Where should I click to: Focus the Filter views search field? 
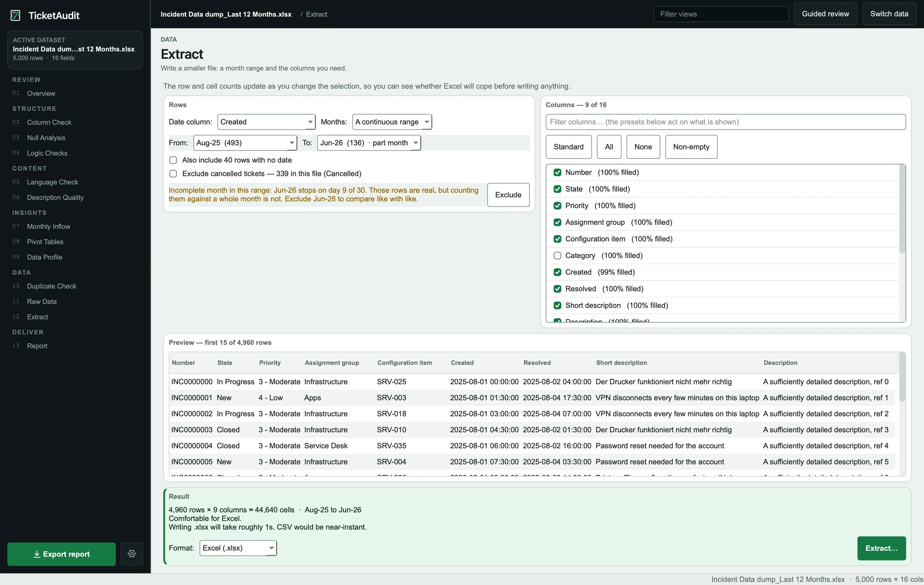pyautogui.click(x=721, y=14)
